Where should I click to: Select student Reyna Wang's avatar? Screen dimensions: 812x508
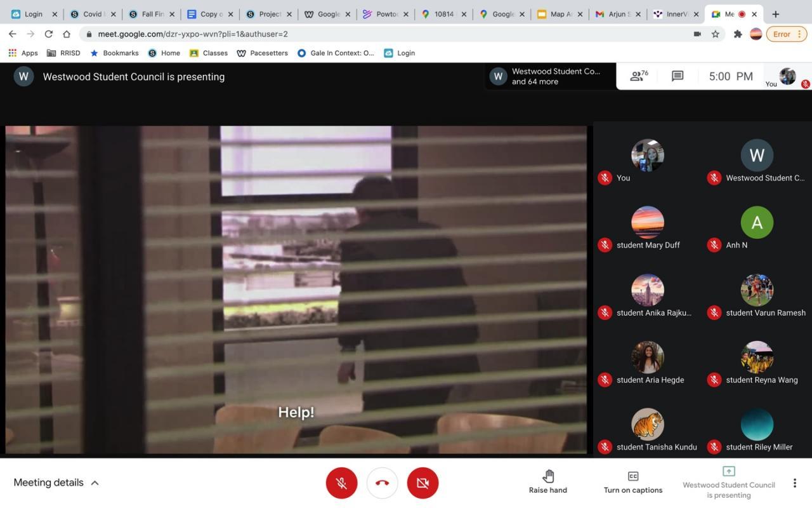757,358
